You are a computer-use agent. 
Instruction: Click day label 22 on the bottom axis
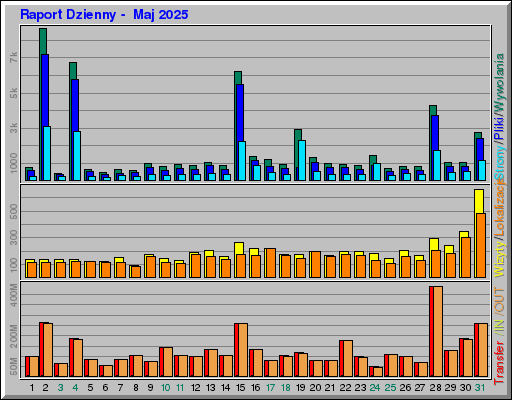pyautogui.click(x=345, y=388)
